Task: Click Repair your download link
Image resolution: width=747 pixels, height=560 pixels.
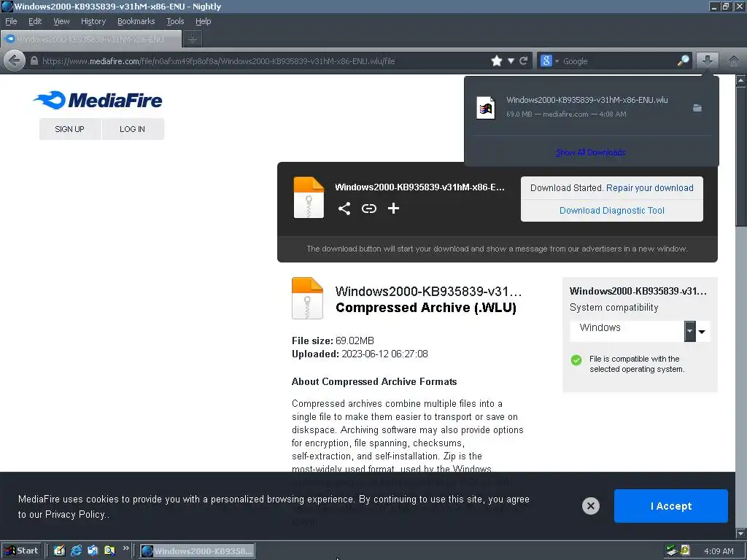Action: point(649,187)
